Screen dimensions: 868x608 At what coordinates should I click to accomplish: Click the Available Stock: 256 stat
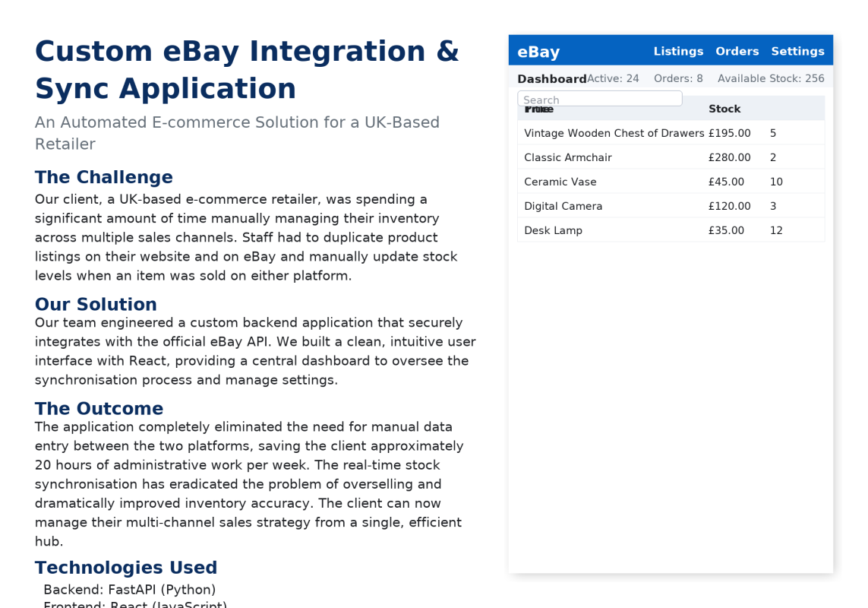(771, 78)
